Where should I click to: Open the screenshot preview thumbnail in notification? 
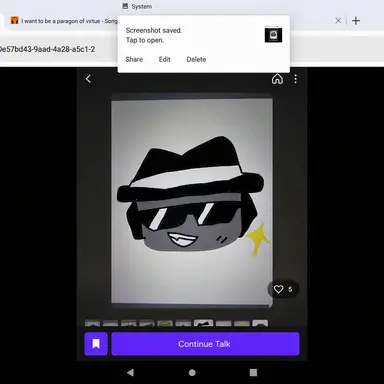[273, 35]
